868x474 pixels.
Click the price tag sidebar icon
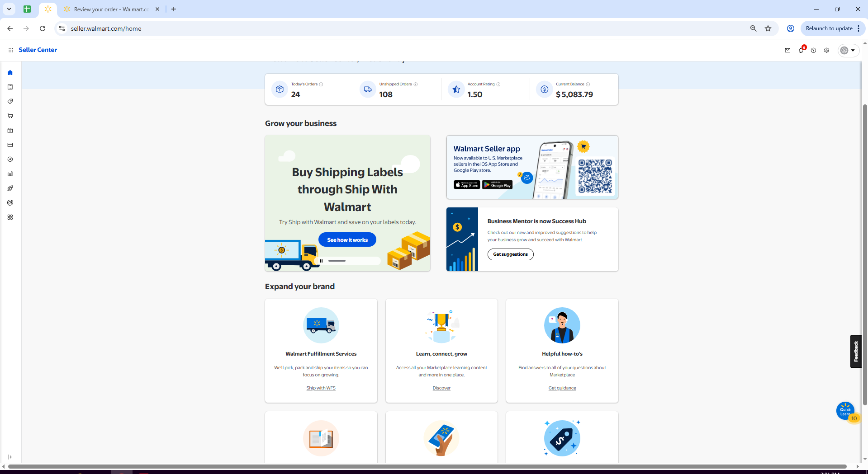(x=10, y=102)
